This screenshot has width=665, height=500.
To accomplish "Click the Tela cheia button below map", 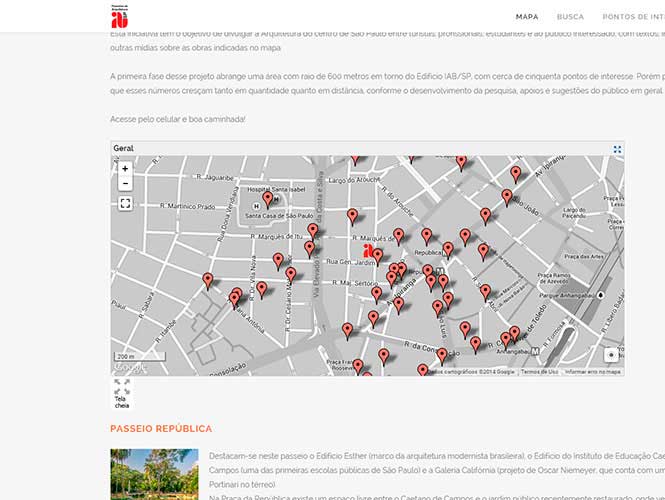I will 122,394.
